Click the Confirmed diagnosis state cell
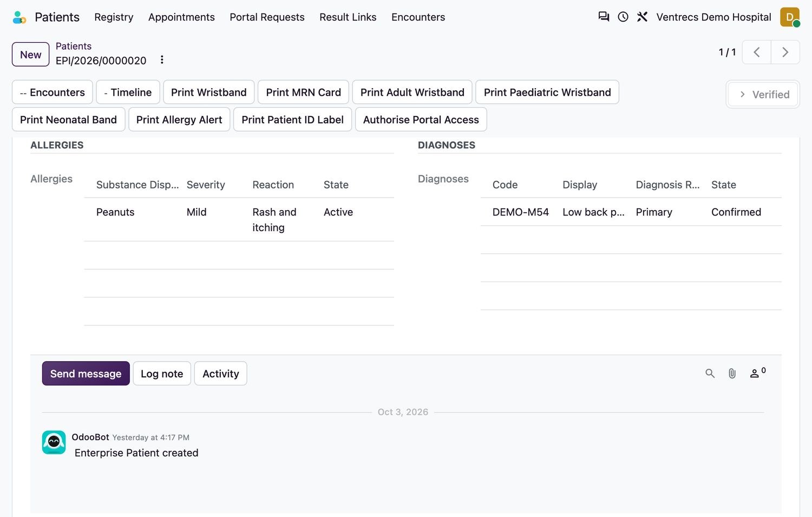Screen dimensions: 812x517 (x=736, y=212)
